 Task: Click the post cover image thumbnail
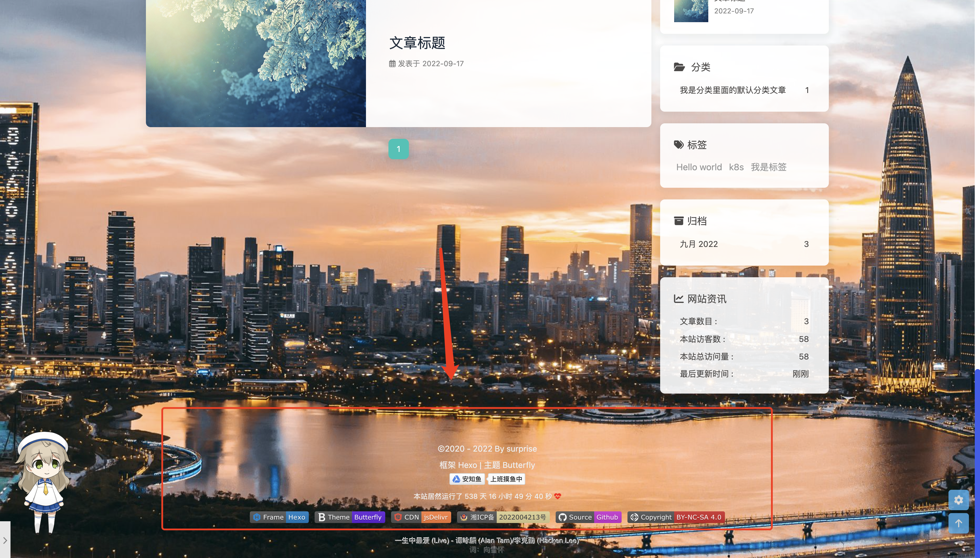(256, 63)
